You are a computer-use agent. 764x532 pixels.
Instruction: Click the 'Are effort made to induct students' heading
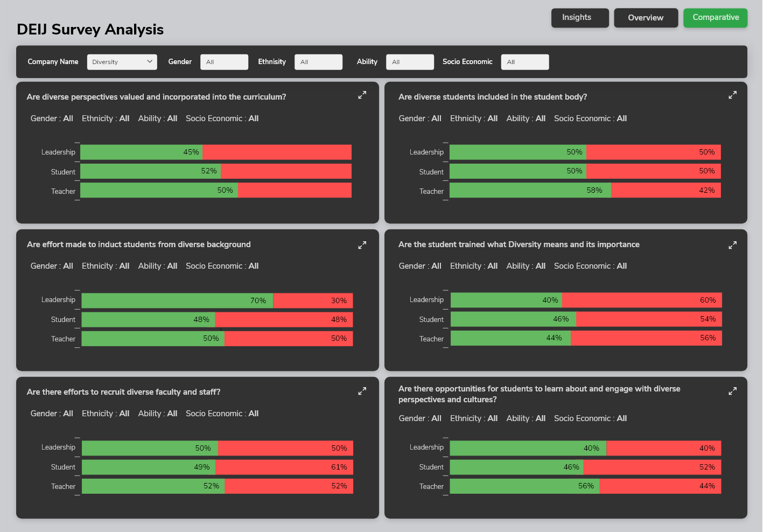click(x=139, y=244)
